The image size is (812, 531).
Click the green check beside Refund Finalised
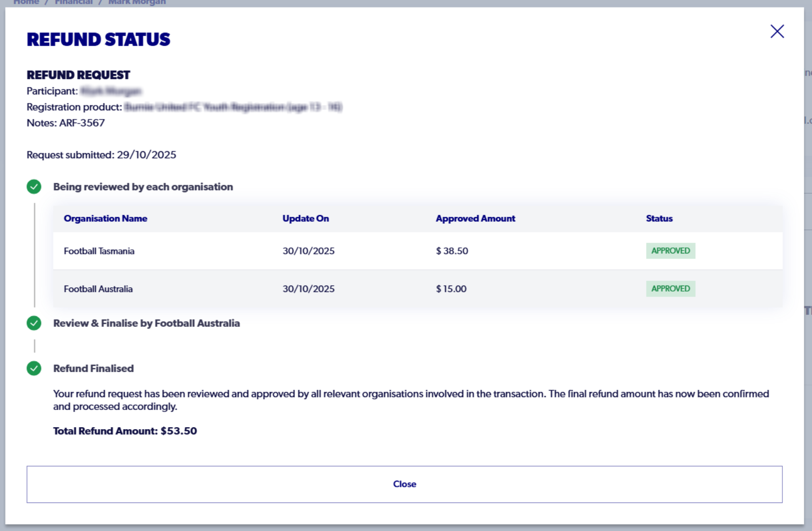[x=34, y=368]
